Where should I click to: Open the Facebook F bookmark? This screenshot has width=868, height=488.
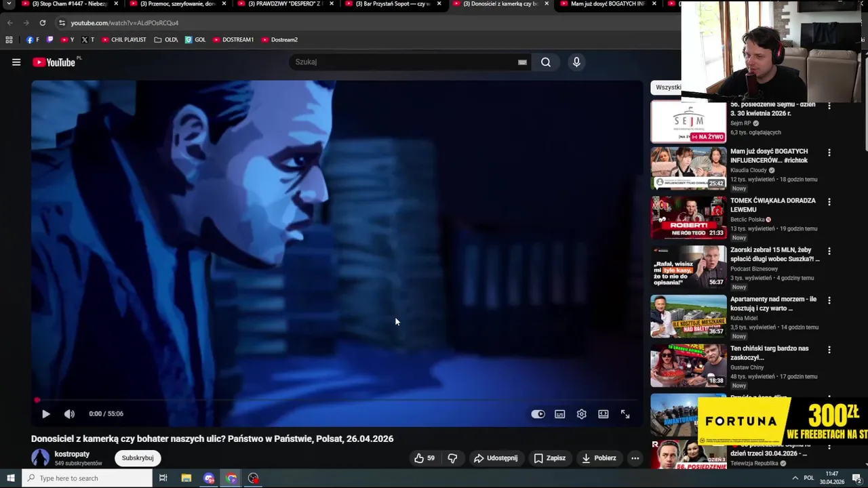click(33, 40)
